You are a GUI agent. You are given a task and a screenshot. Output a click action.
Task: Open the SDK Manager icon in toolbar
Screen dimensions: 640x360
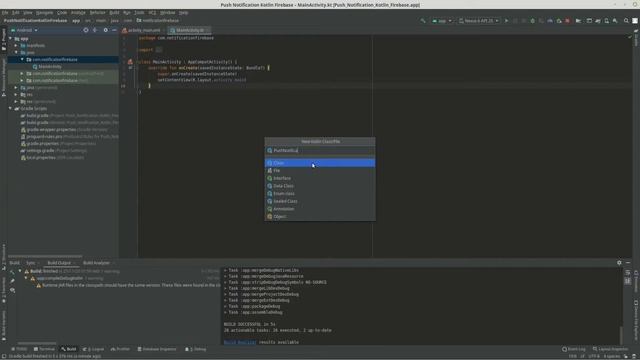(x=615, y=20)
